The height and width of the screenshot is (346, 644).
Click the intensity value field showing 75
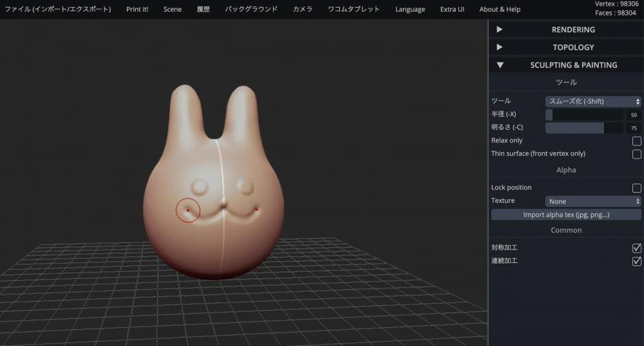634,128
